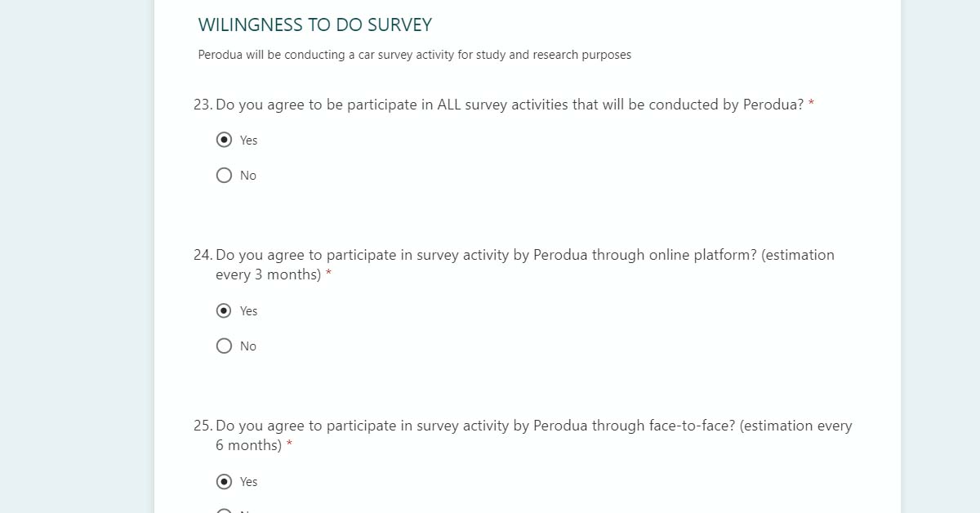
Task: Click question 23 text about ALL survey activities
Action: pos(510,105)
